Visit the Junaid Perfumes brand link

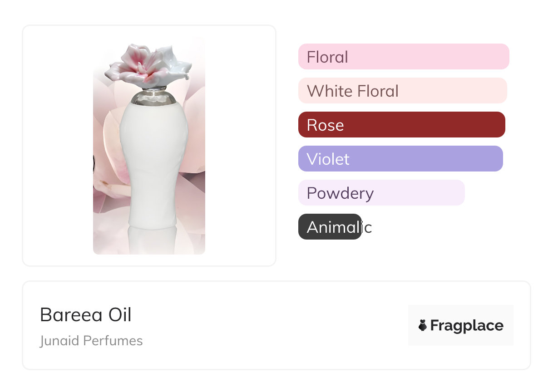pyautogui.click(x=91, y=341)
